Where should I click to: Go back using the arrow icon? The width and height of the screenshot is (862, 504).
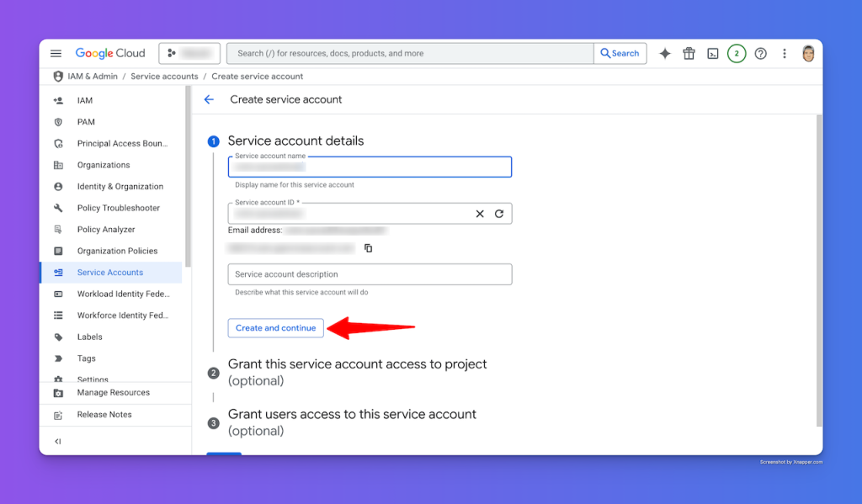coord(209,99)
